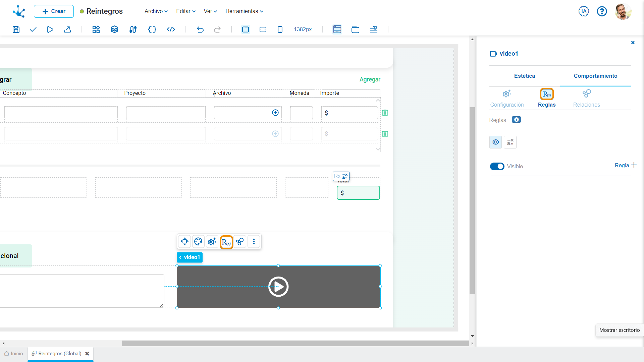This screenshot has height=362, width=644.
Task: Click the first Concepto input field
Action: point(61,113)
